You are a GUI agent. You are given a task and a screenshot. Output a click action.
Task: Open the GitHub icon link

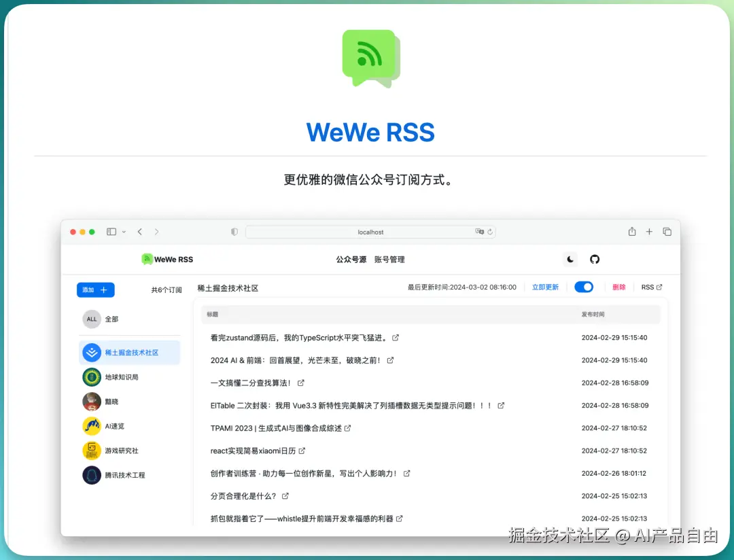pos(595,260)
